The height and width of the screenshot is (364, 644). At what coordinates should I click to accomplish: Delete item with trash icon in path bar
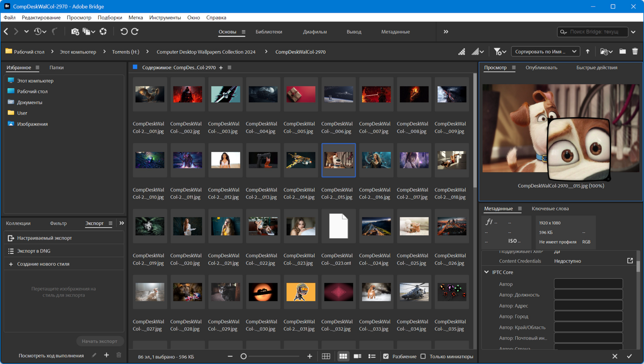[x=635, y=51]
